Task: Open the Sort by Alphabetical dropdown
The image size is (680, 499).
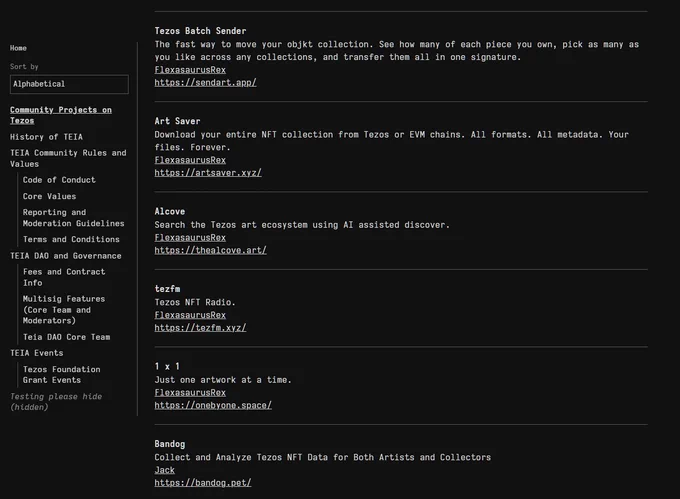Action: coord(69,84)
